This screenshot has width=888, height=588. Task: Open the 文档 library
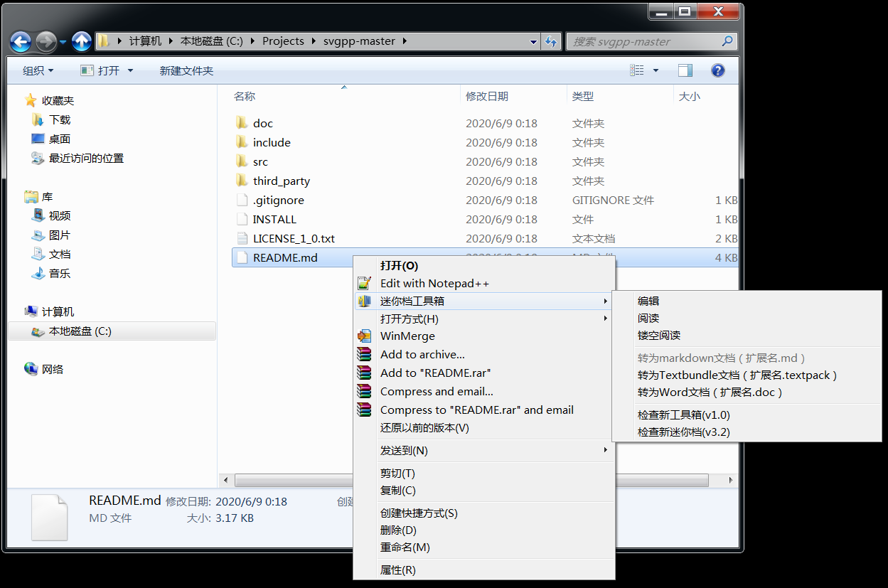pos(60,254)
